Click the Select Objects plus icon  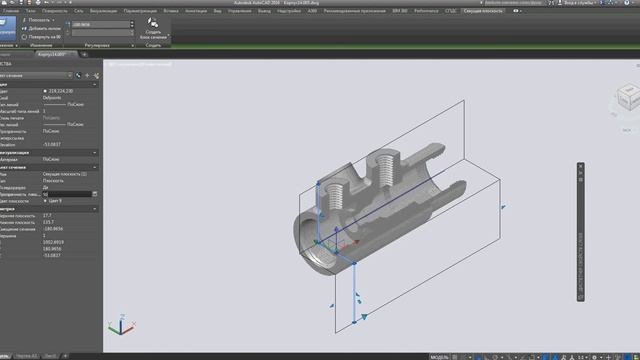[x=87, y=76]
